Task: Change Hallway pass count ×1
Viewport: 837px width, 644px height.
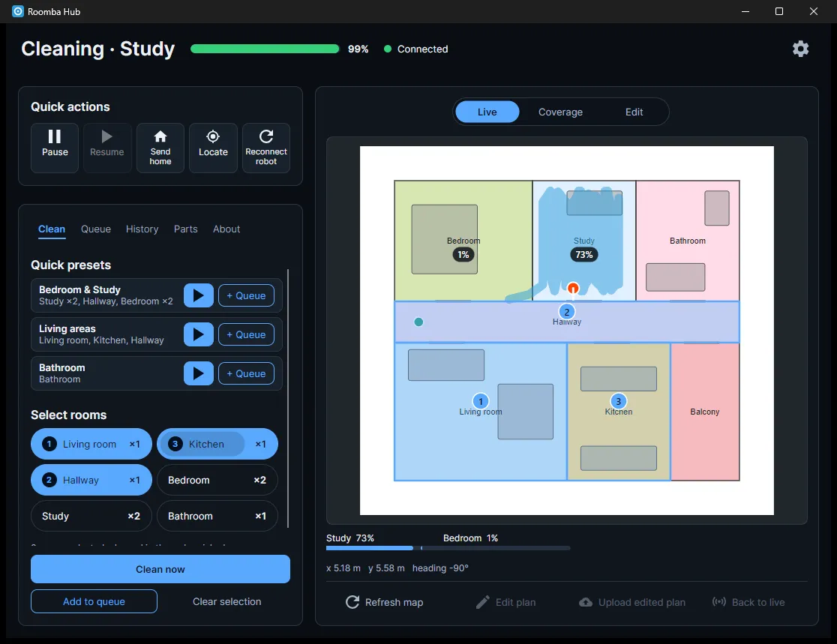Action: [x=134, y=481]
